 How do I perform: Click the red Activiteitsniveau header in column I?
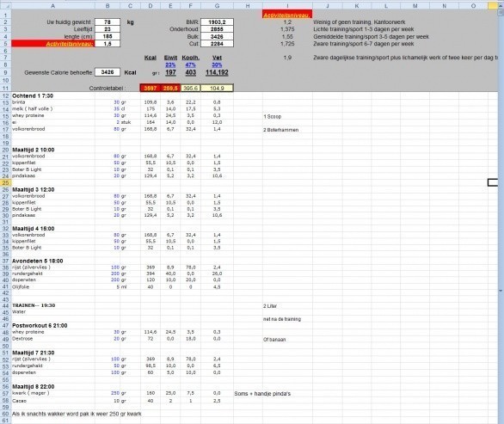(x=287, y=15)
